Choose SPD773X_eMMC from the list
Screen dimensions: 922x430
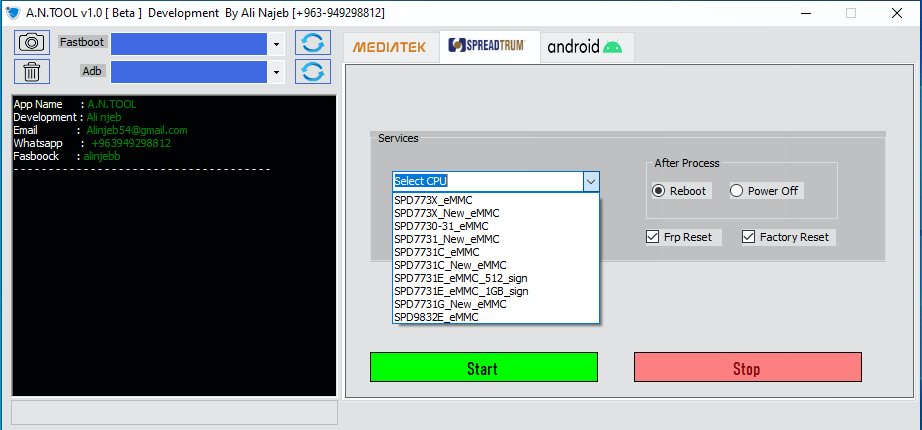click(x=496, y=200)
